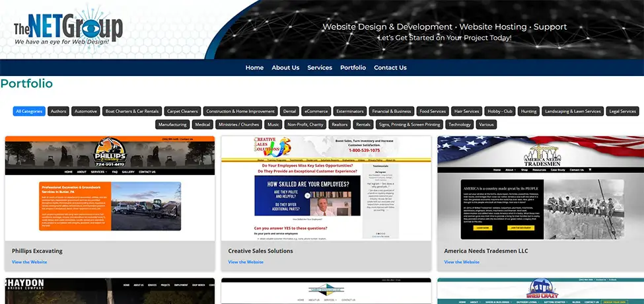Click the Phillips Excavating title
Image resolution: width=644 pixels, height=304 pixels.
coord(37,251)
